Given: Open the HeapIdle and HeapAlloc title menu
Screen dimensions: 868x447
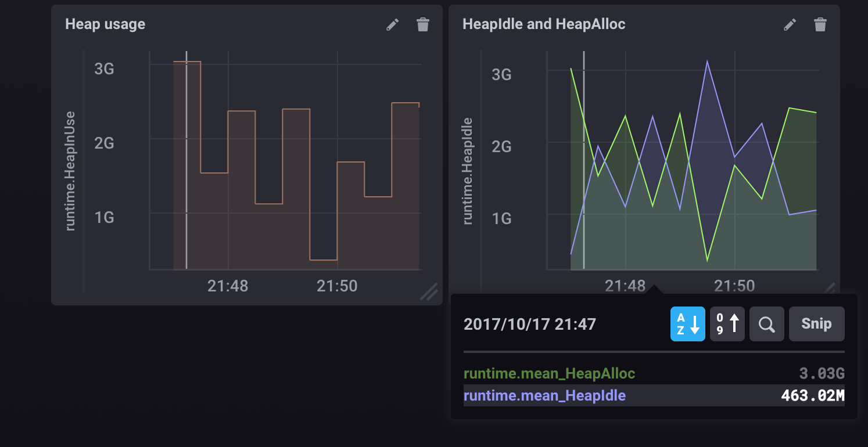Looking at the screenshot, I should tap(544, 24).
